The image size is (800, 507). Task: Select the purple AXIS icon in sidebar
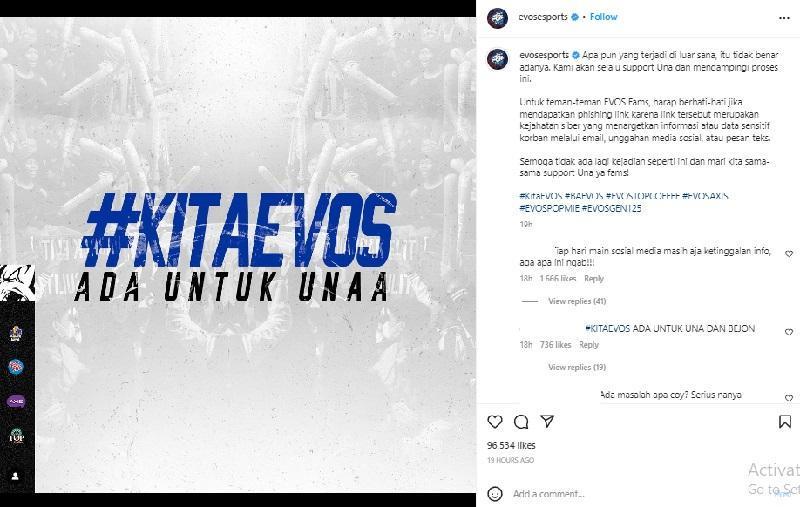pos(16,401)
